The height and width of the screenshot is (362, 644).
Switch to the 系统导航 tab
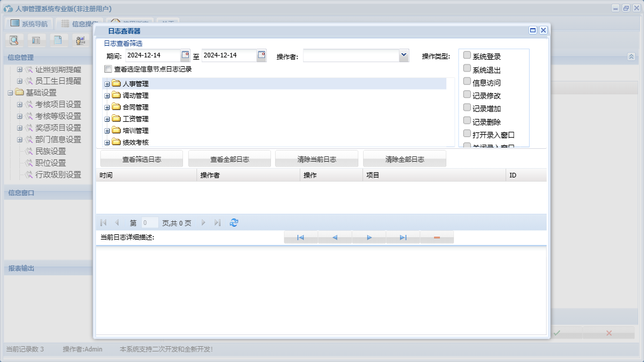click(x=29, y=24)
